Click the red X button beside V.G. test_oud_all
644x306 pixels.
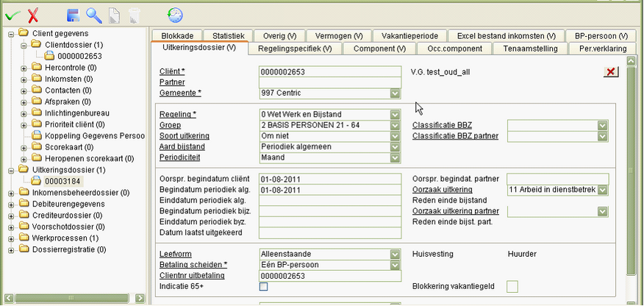pyautogui.click(x=611, y=72)
